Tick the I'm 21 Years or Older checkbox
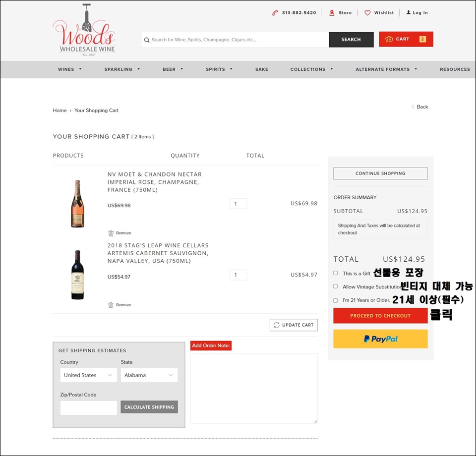The height and width of the screenshot is (456, 476). click(x=336, y=300)
